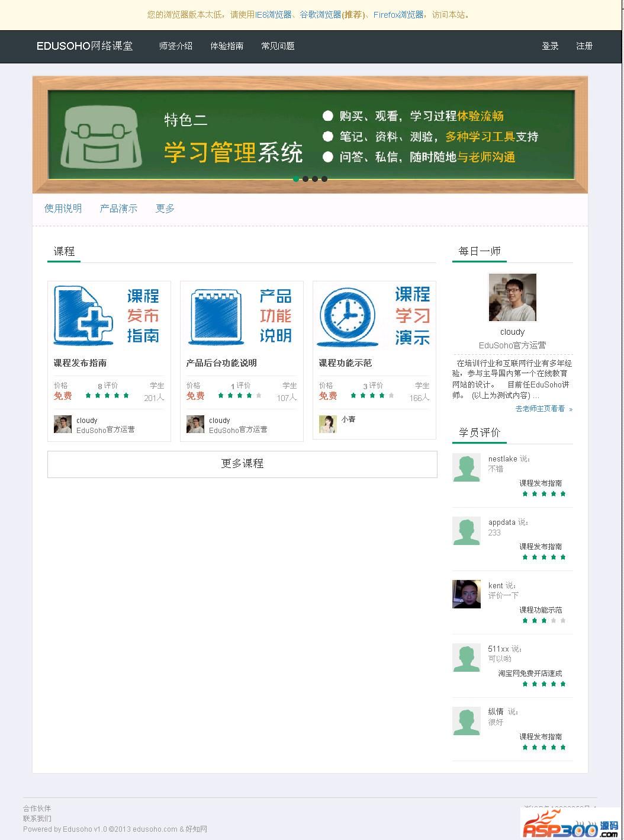Open the kent reviewer name

[496, 586]
